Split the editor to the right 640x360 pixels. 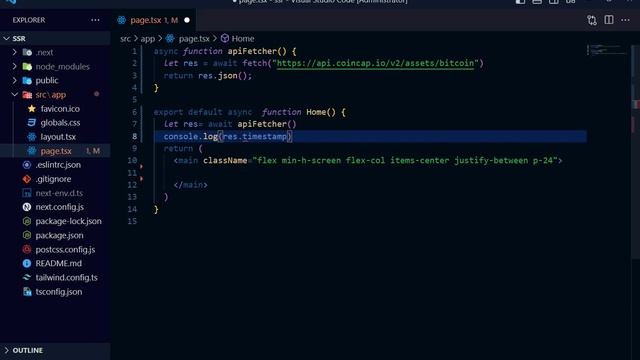tap(609, 20)
